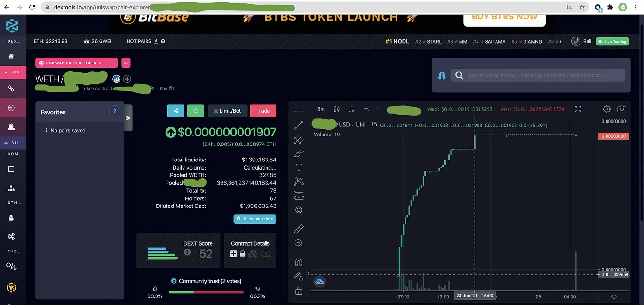Viewport: 644px width, 305px height.
Task: Undo the last chart action
Action: (366, 109)
